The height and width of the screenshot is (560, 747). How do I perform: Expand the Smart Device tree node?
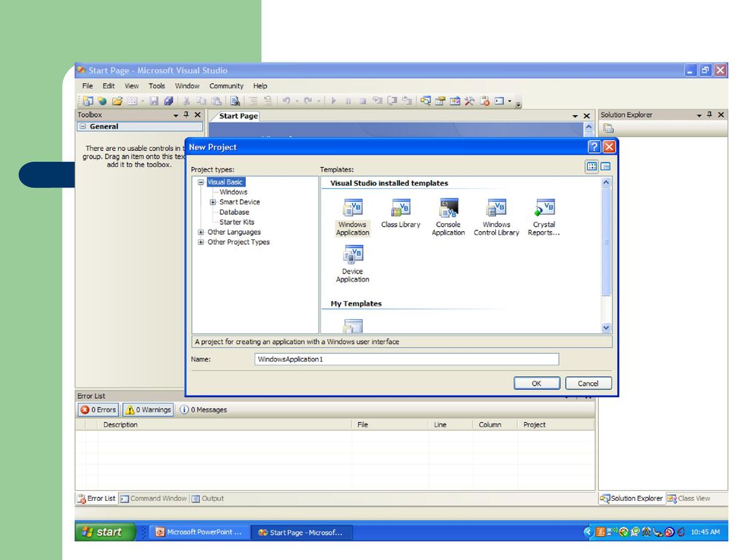213,202
